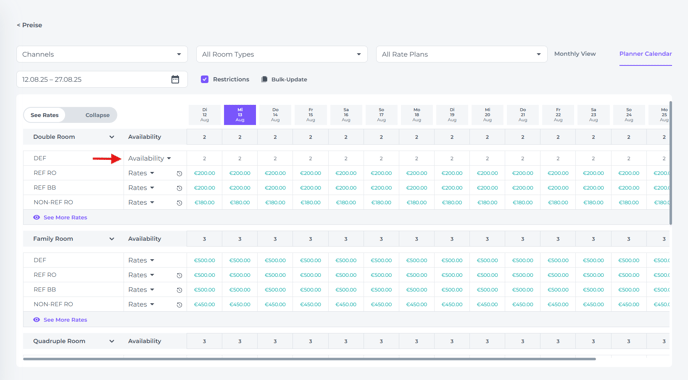Collapse the Quadruple Room section chevron
The height and width of the screenshot is (380, 688).
pyautogui.click(x=111, y=341)
